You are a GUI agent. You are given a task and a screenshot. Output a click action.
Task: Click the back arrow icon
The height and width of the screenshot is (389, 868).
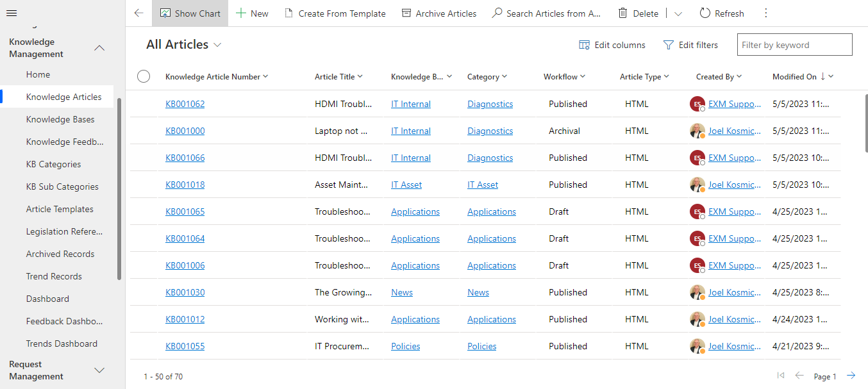(x=138, y=13)
